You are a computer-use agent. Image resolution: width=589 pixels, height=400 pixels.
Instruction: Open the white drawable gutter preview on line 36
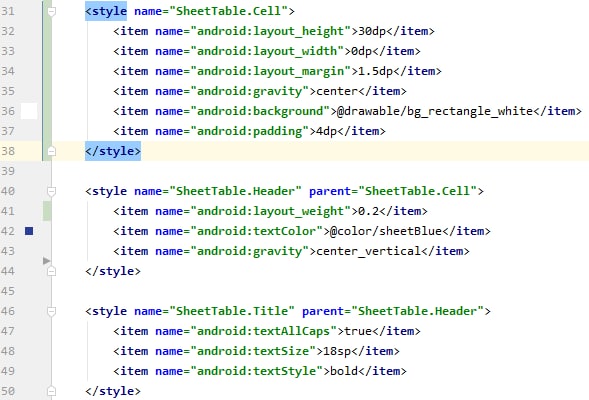[x=29, y=111]
